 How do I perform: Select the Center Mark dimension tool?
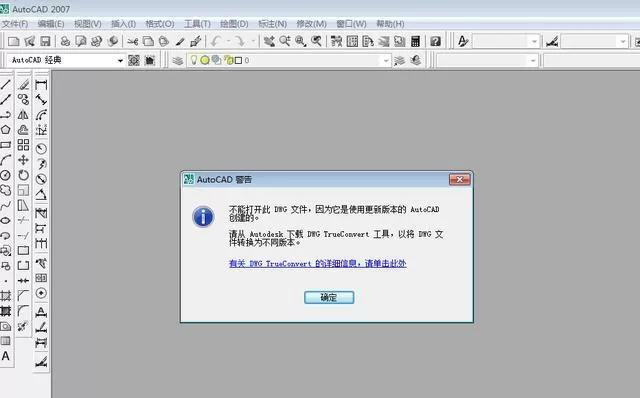[x=41, y=293]
